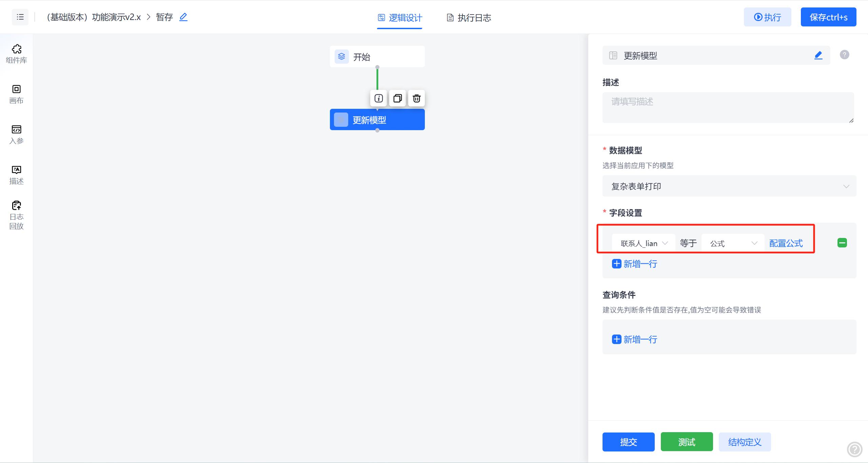
Task: Duplicate the 更新模型 node
Action: pos(397,98)
